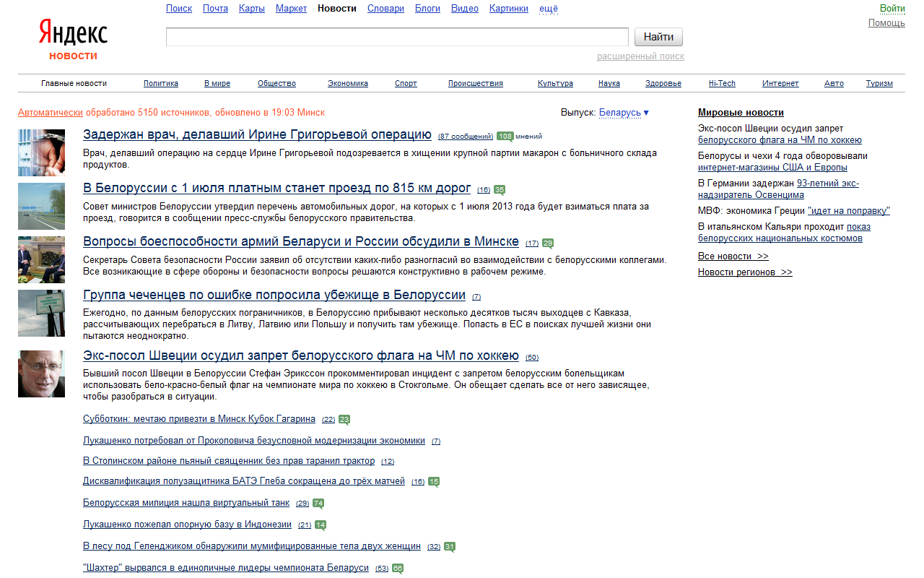924x578 pixels.
Task: Select the Туризм news category
Action: tap(879, 83)
